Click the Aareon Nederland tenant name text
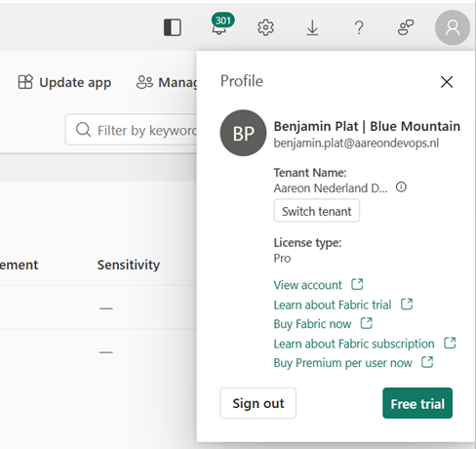 pos(331,188)
